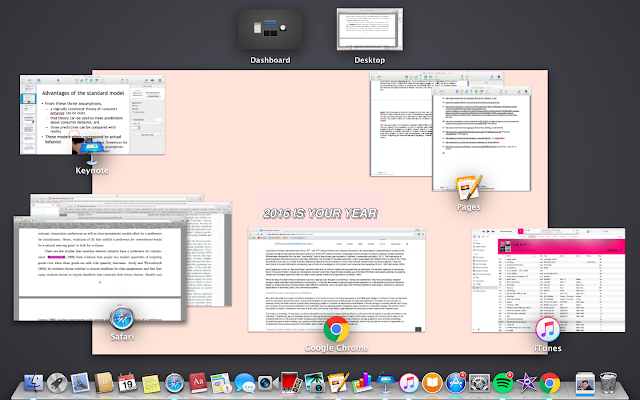Viewport: 640px width, 400px height.
Task: Open Spotify from the Dock
Action: tap(503, 383)
